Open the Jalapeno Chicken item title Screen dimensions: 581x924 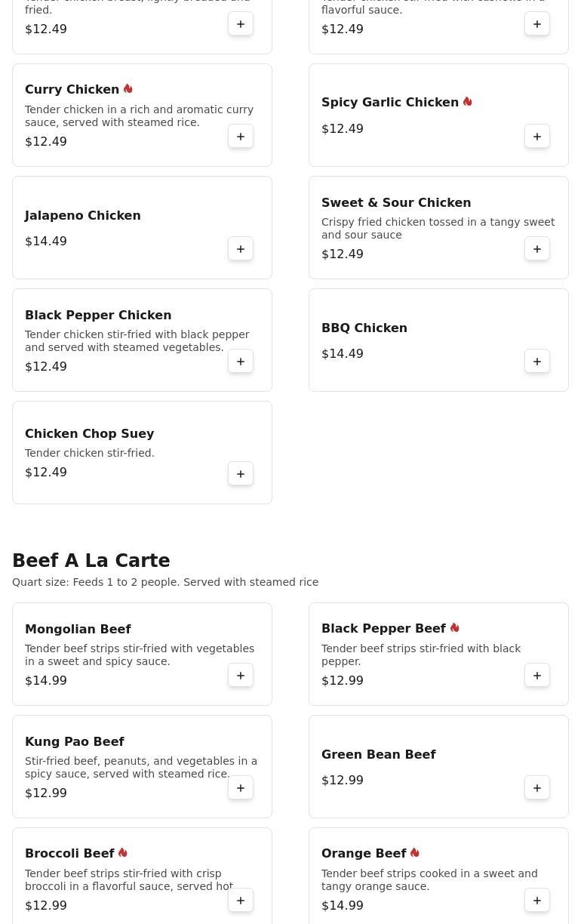(83, 216)
